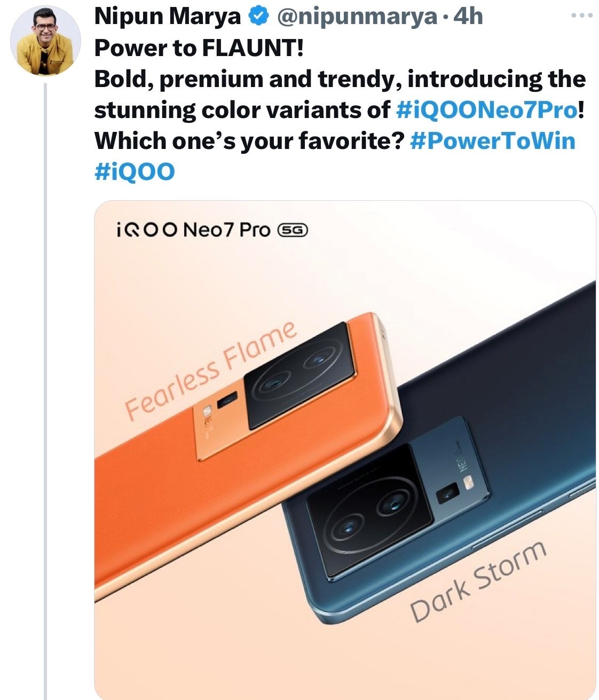599x700 pixels.
Task: Click the dark blue phone back
Action: [x=523, y=384]
